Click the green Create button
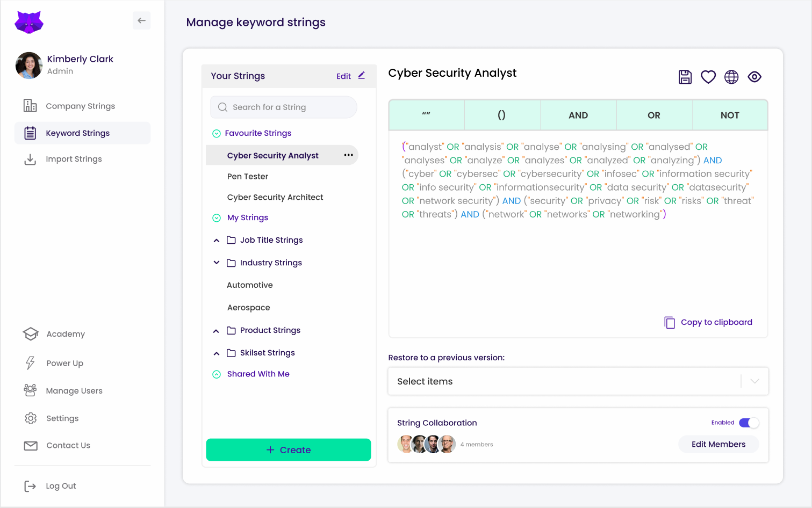 click(x=288, y=450)
